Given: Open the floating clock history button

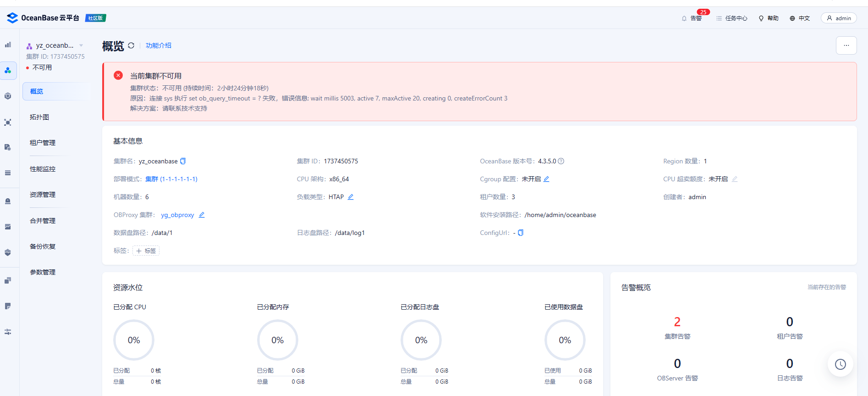Looking at the screenshot, I should [840, 364].
